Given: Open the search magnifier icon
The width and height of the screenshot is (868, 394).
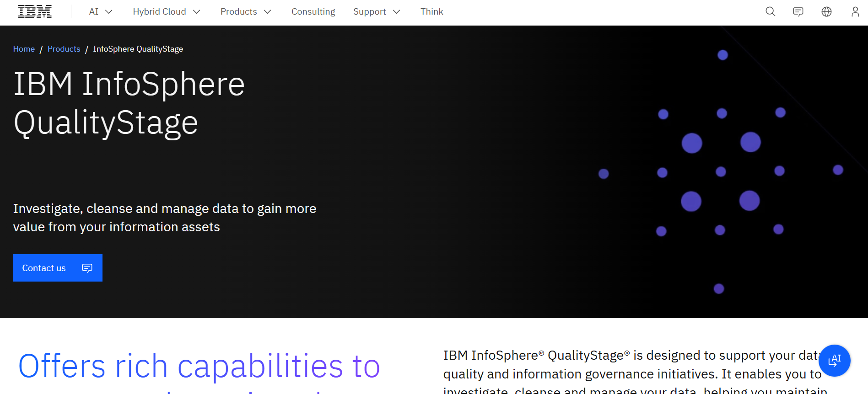Looking at the screenshot, I should (771, 11).
